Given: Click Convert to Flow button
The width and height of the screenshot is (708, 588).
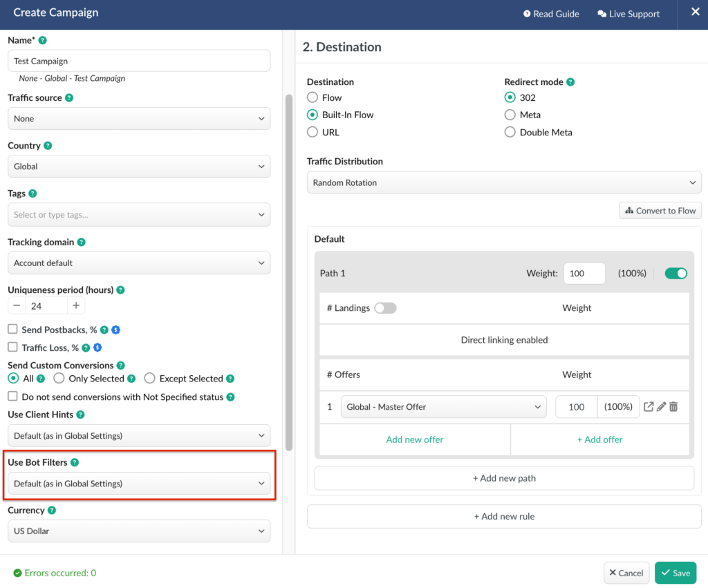Looking at the screenshot, I should tap(660, 211).
